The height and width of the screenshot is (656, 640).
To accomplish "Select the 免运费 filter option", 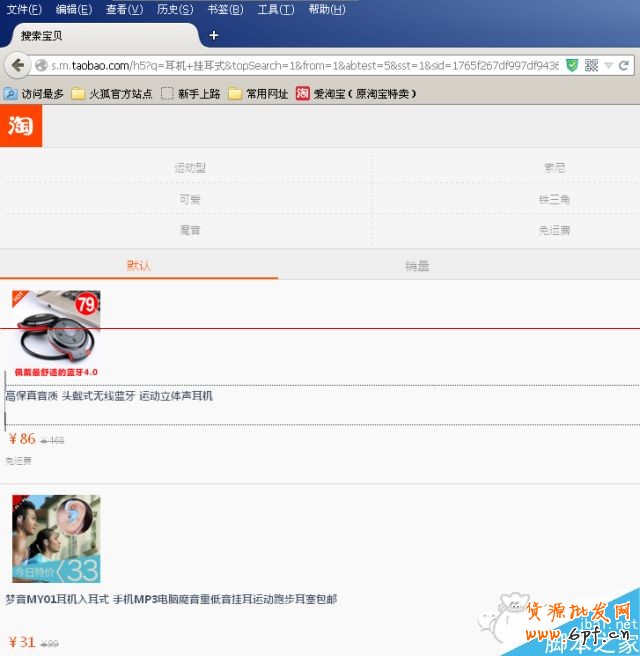I will [x=554, y=230].
